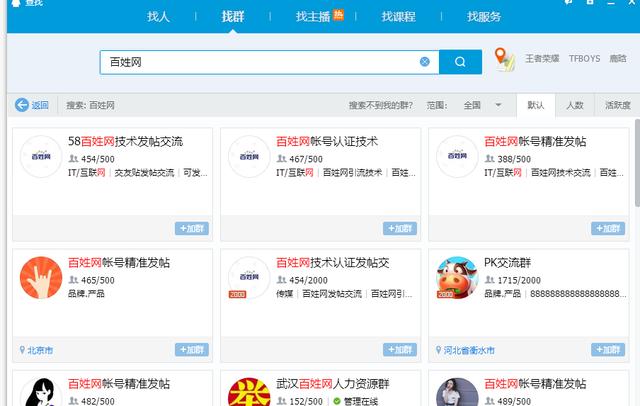Open the cartoon avatar of the 482/500 group
This screenshot has height=406, width=640.
41,392
